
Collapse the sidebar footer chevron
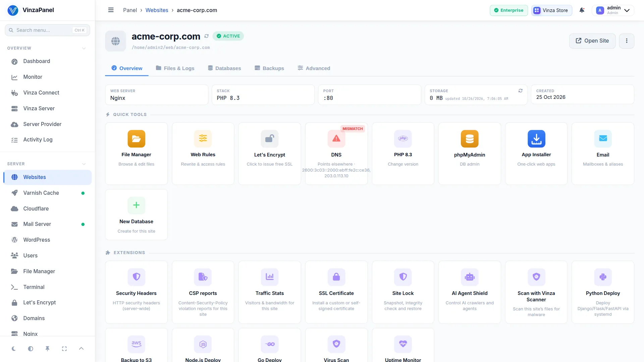81,349
